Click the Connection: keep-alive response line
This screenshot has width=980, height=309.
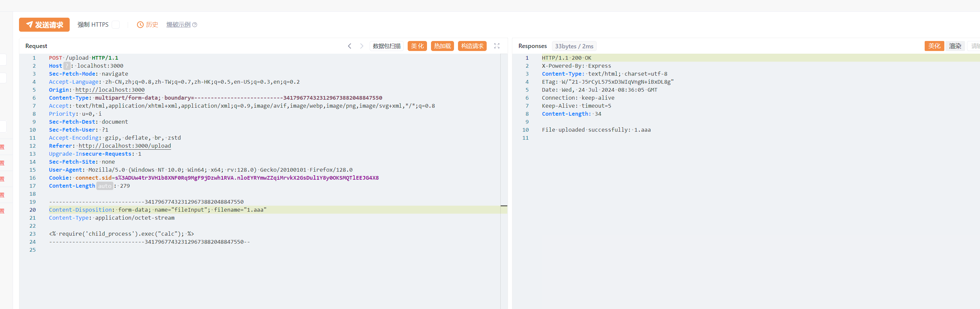[578, 98]
